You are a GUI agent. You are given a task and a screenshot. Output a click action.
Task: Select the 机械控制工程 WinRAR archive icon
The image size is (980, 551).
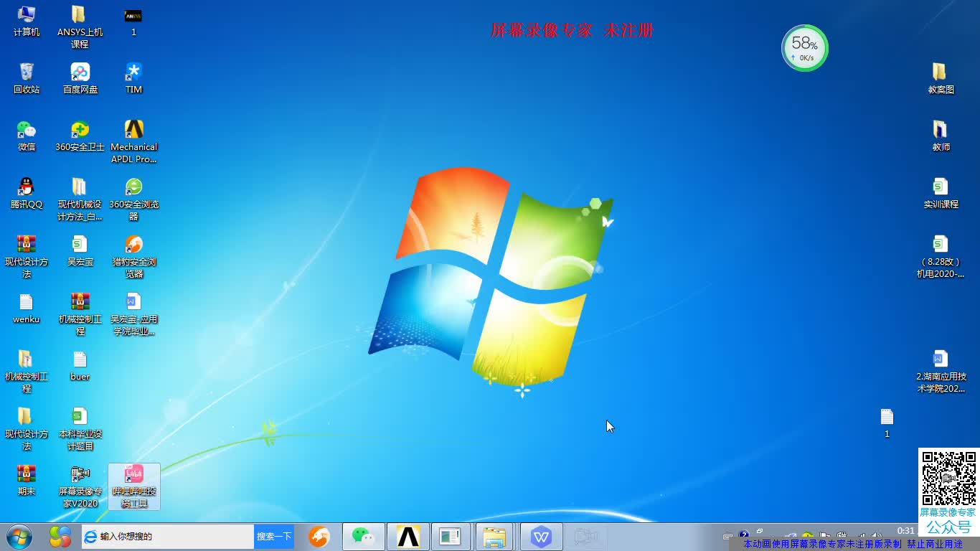pos(80,314)
